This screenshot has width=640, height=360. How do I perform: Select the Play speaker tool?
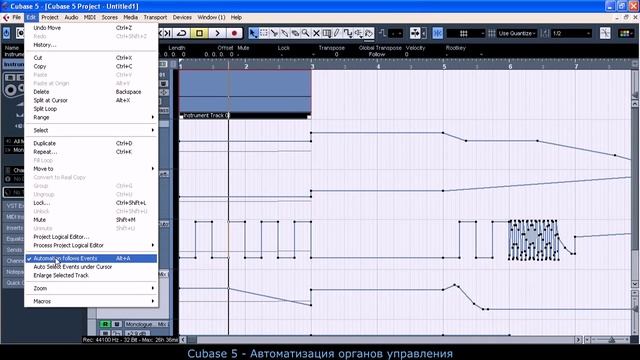(x=358, y=33)
